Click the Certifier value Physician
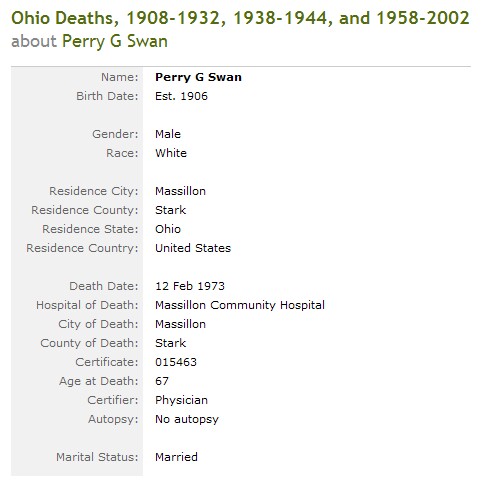482x480 pixels. tap(181, 400)
